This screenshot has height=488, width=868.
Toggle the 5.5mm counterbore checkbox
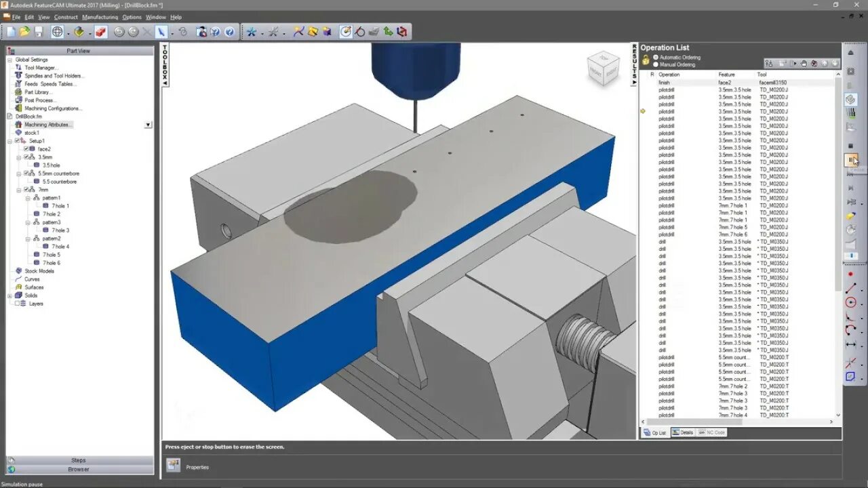(x=26, y=174)
